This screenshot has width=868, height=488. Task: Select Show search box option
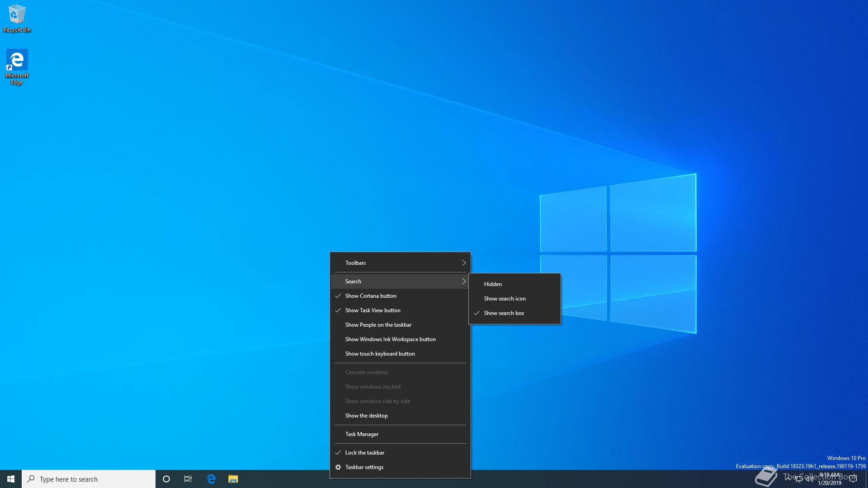[514, 313]
